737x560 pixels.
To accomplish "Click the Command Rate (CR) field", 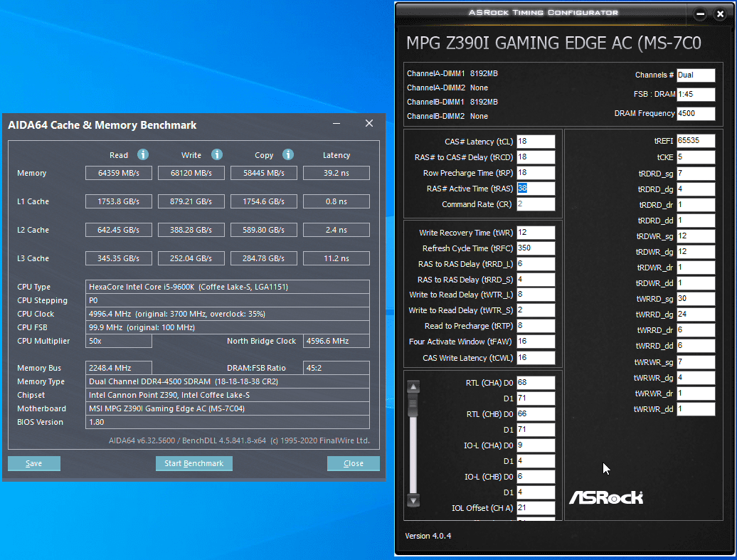I will 536,204.
